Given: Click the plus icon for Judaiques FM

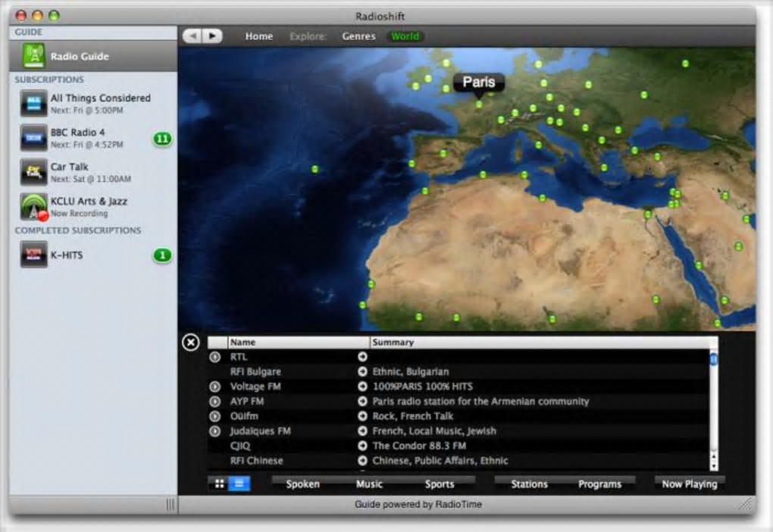Looking at the screenshot, I should [x=362, y=431].
